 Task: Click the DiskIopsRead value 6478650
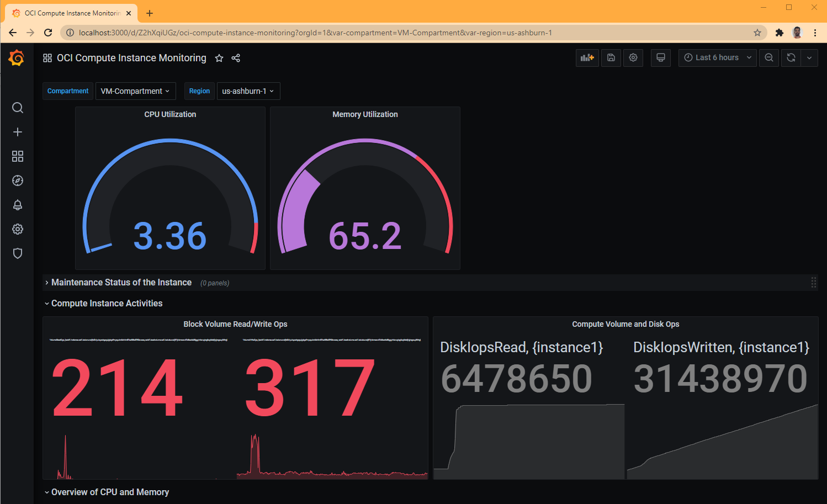(x=516, y=379)
